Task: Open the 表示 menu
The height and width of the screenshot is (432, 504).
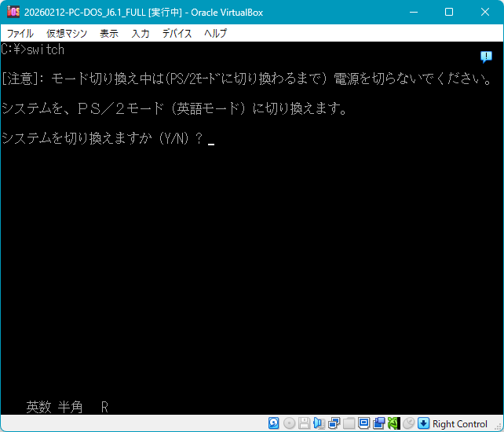Action: pos(109,34)
